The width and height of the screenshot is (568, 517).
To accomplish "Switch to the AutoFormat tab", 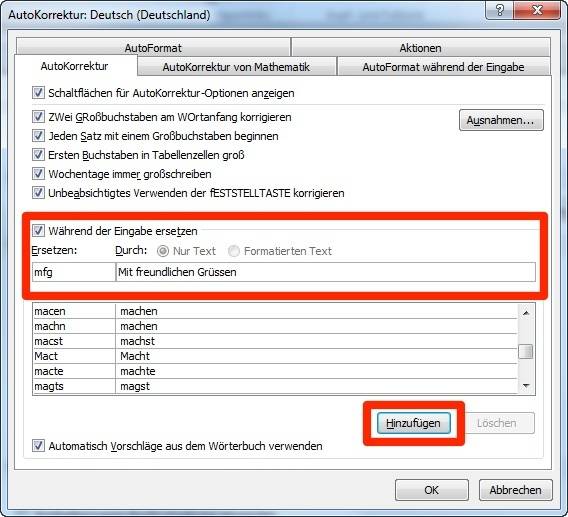I will pyautogui.click(x=153, y=47).
